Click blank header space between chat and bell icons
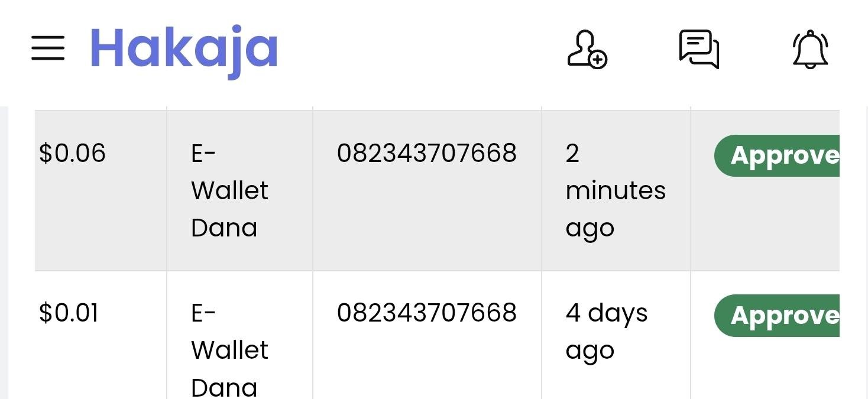868x399 pixels. click(755, 50)
